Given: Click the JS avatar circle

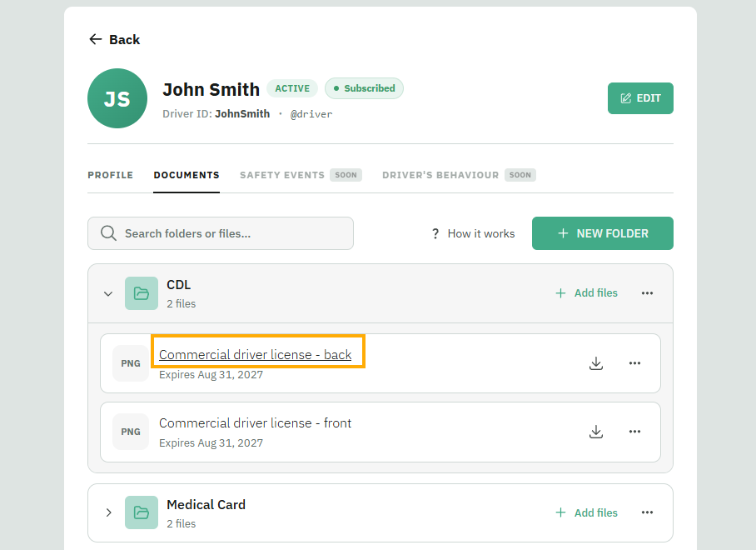Looking at the screenshot, I should [x=117, y=98].
